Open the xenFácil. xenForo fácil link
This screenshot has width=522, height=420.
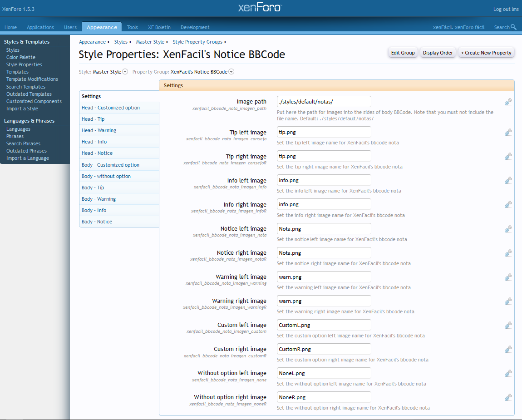point(458,27)
